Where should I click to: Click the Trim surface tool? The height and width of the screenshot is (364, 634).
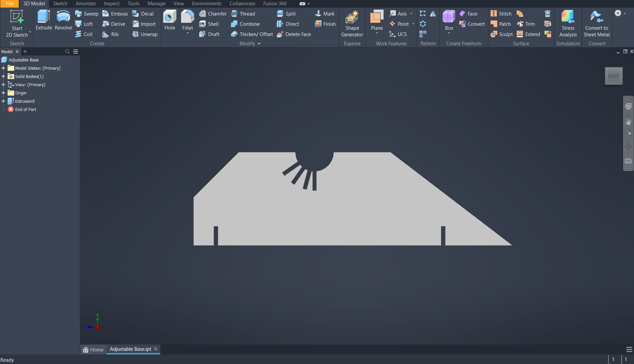[526, 24]
